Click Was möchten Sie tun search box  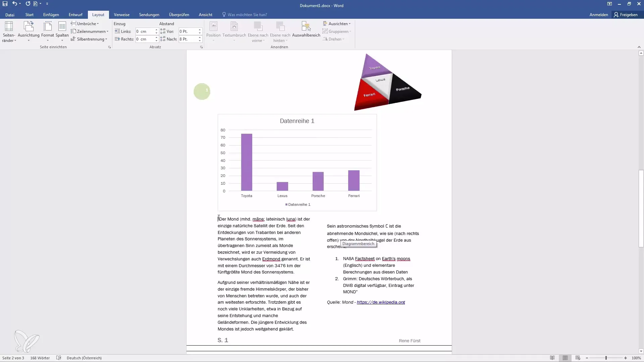click(x=247, y=15)
